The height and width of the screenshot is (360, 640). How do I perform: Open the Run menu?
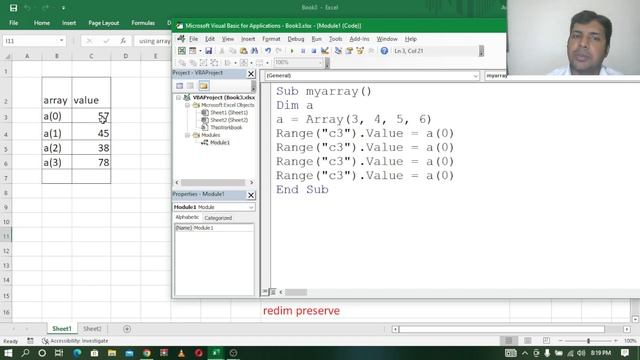click(x=316, y=39)
